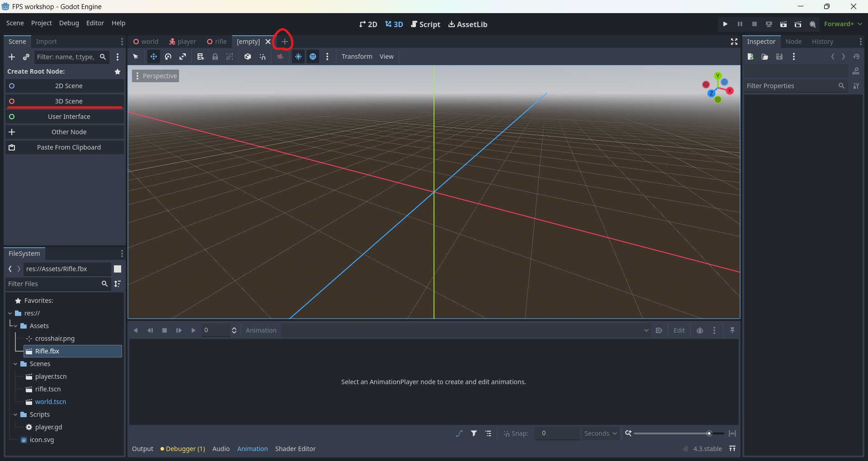Select the Scale mode tool
Image resolution: width=868 pixels, height=461 pixels.
[183, 56]
